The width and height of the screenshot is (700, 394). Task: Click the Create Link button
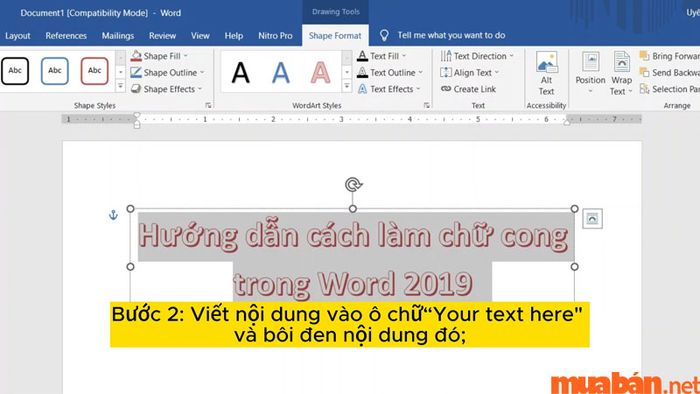click(x=468, y=89)
